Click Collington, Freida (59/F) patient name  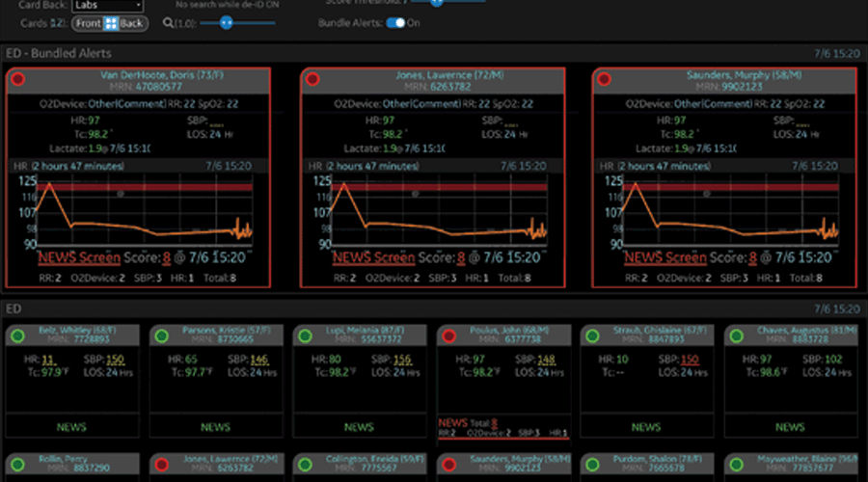coord(375,459)
